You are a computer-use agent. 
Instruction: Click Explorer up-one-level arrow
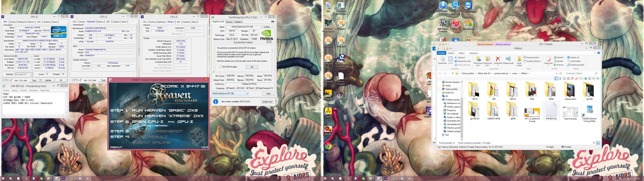[452, 74]
